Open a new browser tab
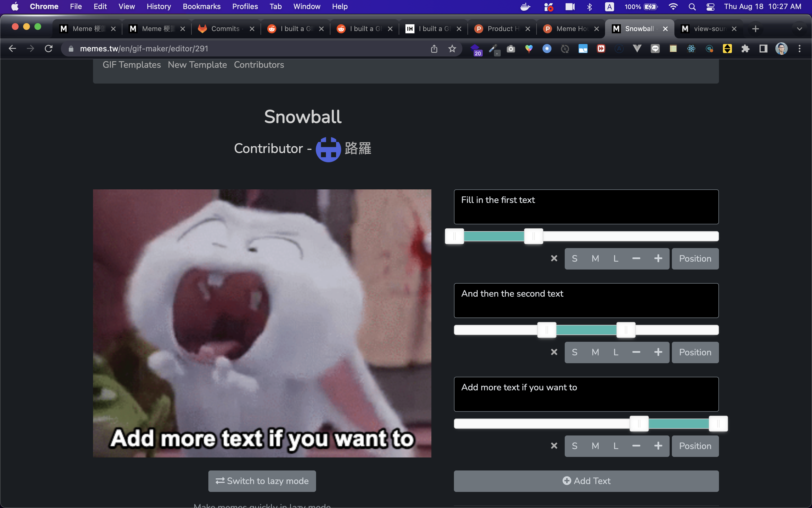The height and width of the screenshot is (508, 812). 755,29
